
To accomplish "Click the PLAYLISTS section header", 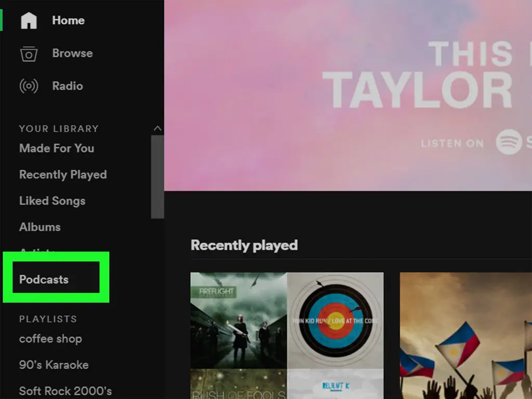I will tap(48, 319).
